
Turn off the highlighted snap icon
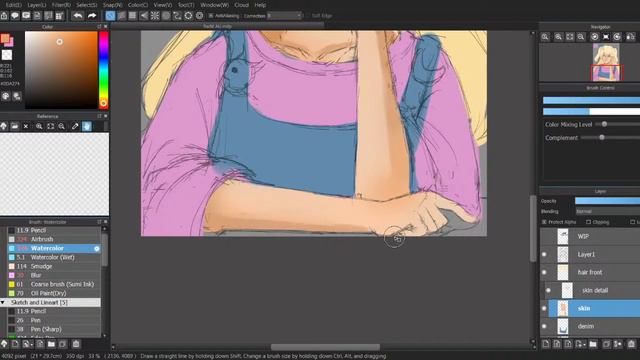110,16
